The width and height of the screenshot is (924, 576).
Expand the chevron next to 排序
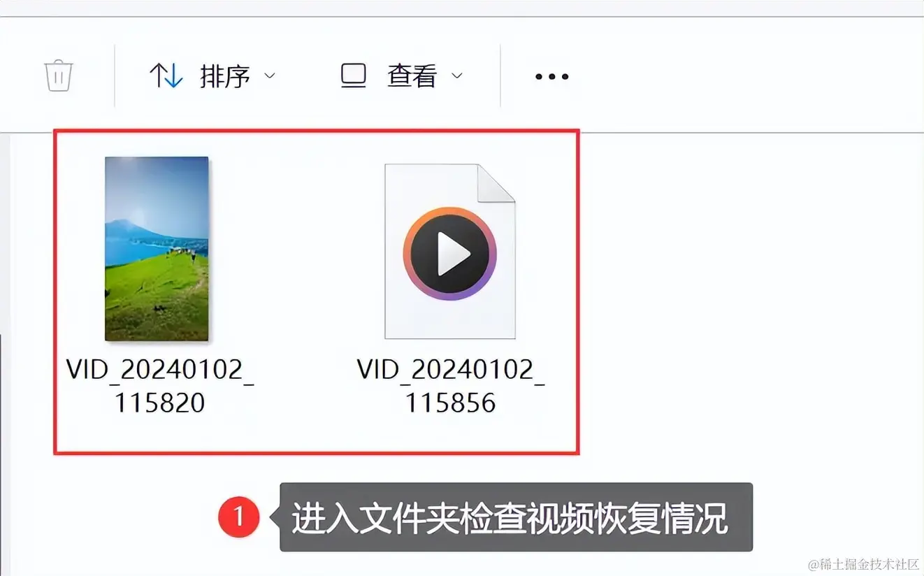[269, 75]
